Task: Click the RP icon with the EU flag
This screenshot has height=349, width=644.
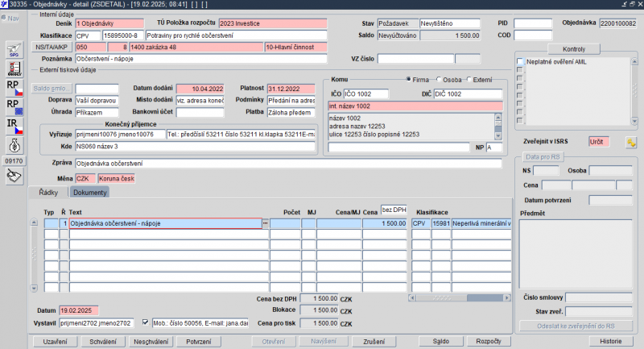Action: pyautogui.click(x=14, y=107)
